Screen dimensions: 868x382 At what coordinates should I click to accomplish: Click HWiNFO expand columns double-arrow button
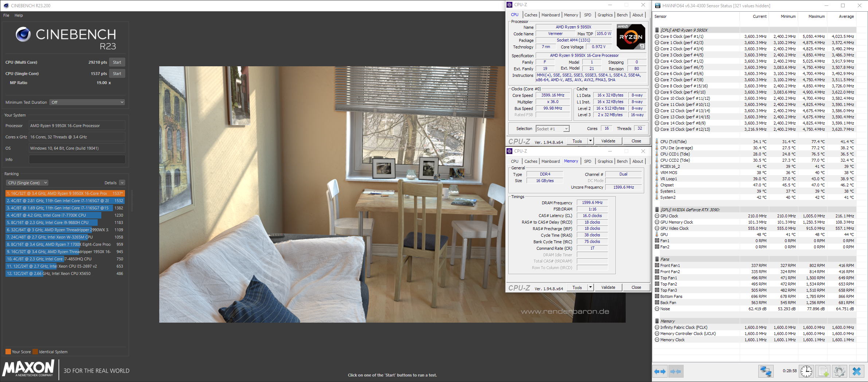pyautogui.click(x=660, y=371)
